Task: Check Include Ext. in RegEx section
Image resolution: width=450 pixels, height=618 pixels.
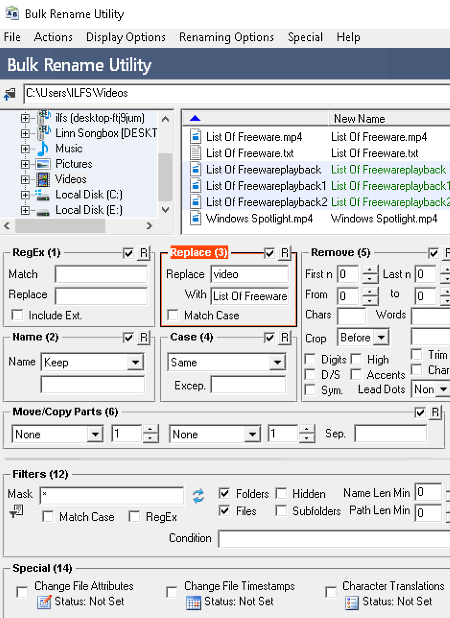Action: (x=17, y=315)
